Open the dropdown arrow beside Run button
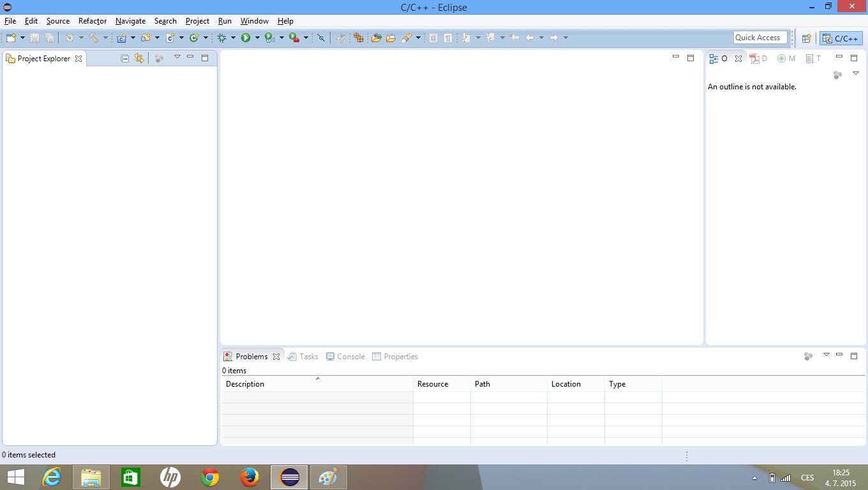The image size is (868, 490). click(257, 38)
